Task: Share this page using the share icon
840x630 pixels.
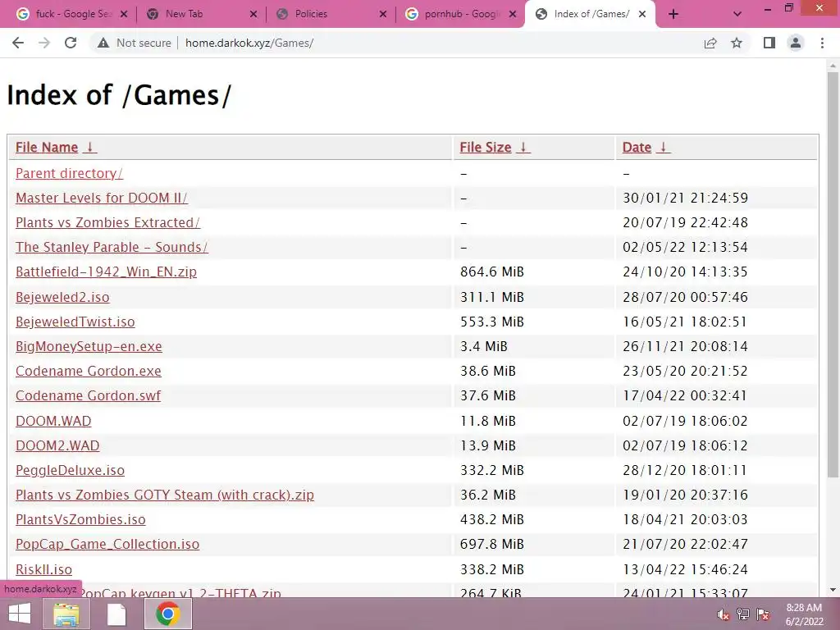Action: (x=710, y=43)
